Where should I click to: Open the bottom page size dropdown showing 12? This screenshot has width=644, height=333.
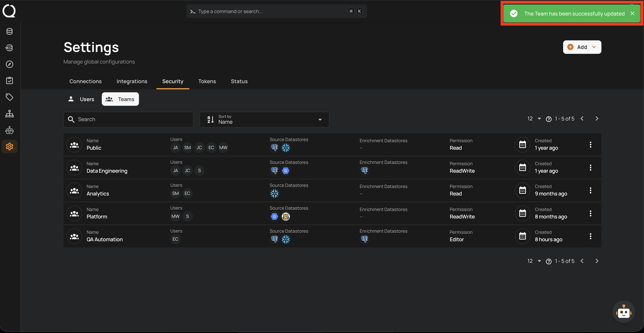click(534, 261)
